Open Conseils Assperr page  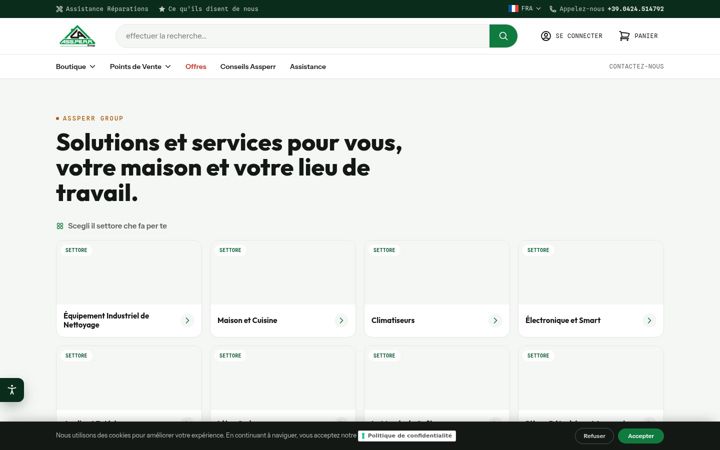pos(248,67)
